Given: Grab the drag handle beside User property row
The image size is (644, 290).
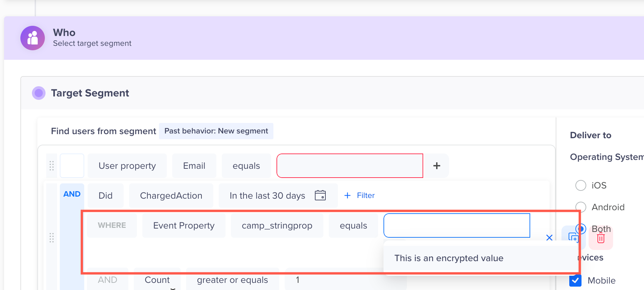Looking at the screenshot, I should click(52, 166).
